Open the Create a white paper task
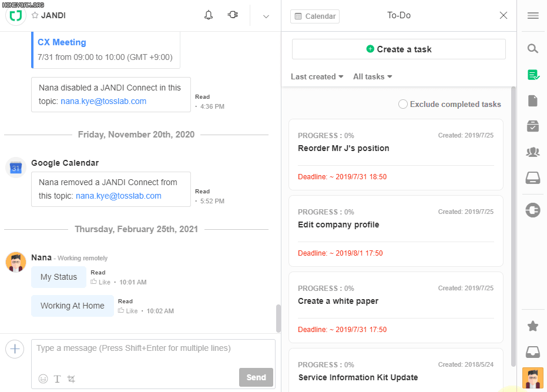The image size is (547, 392). 396,307
